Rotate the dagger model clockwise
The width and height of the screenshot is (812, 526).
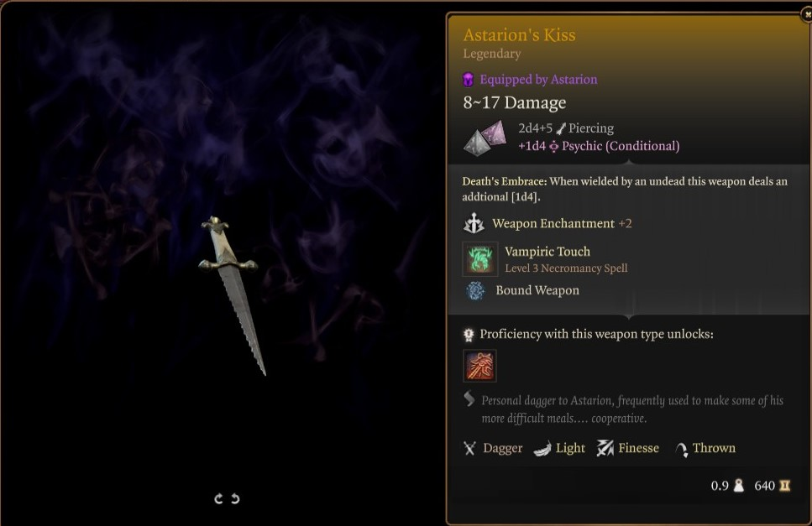coord(235,498)
